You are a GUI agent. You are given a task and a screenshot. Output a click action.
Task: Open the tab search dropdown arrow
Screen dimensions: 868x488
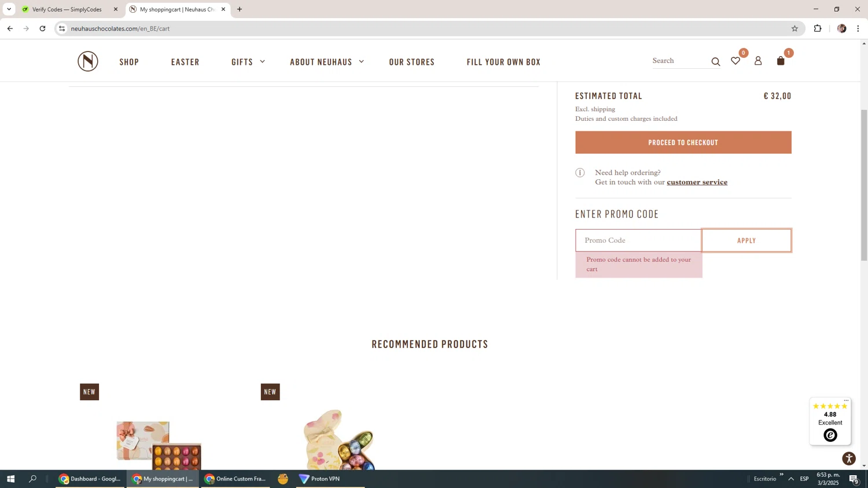click(9, 9)
